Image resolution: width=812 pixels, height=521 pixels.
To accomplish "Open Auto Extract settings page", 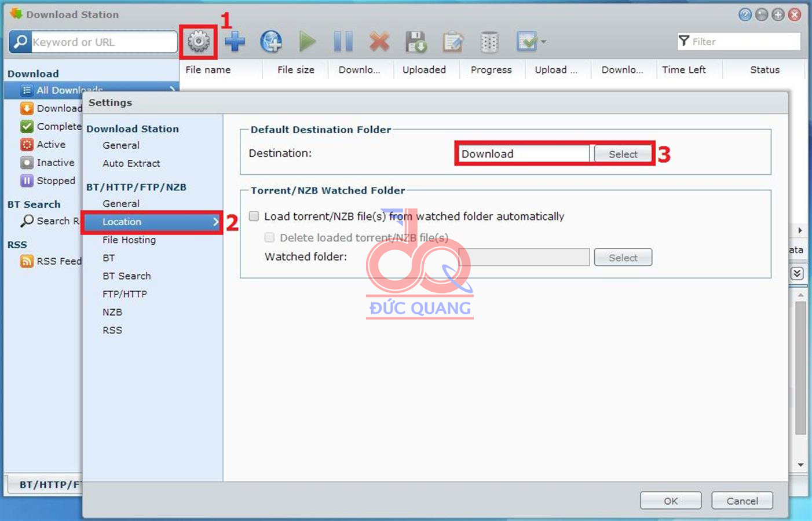I will tap(131, 163).
